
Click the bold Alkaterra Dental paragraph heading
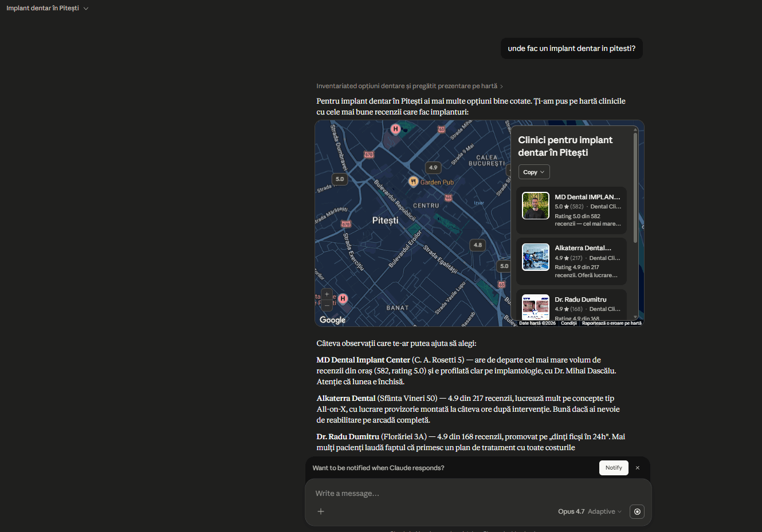[346, 399]
